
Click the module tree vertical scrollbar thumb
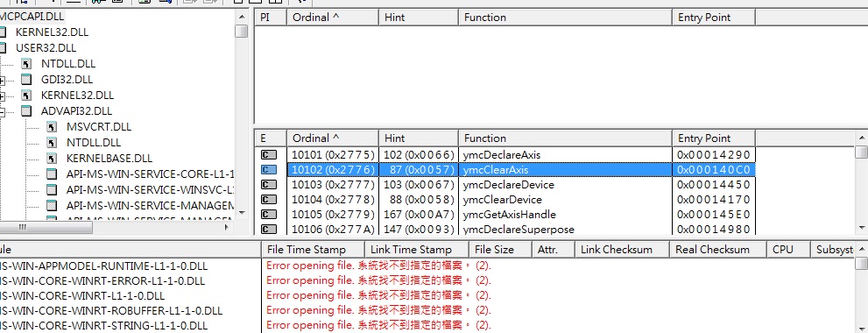pyautogui.click(x=242, y=31)
